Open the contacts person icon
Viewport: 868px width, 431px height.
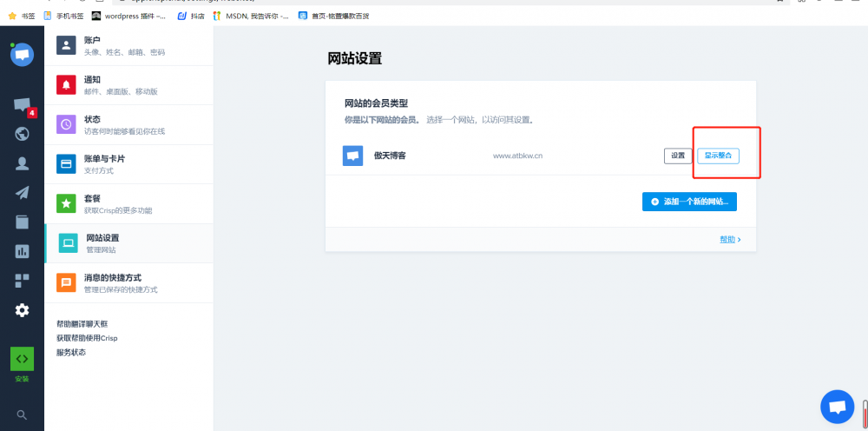pos(23,163)
